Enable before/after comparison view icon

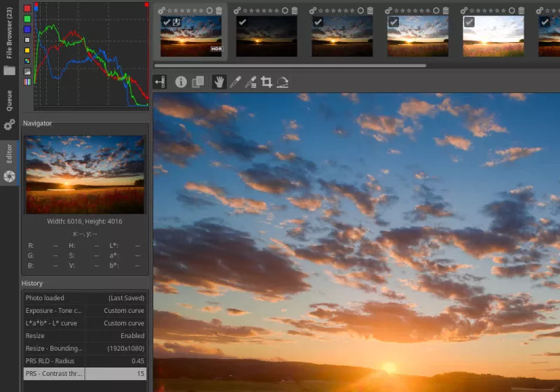(x=198, y=82)
